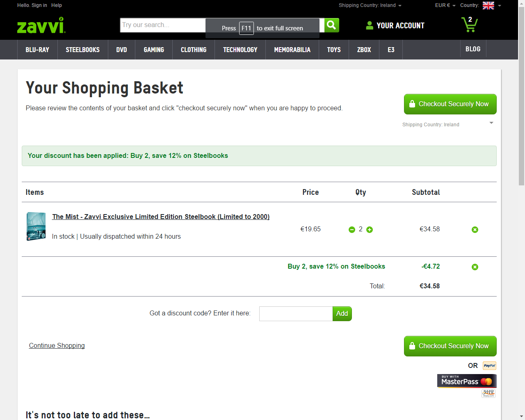Image resolution: width=525 pixels, height=420 pixels.
Task: Remove the Buy 2 save 12% discount
Action: [x=475, y=267]
